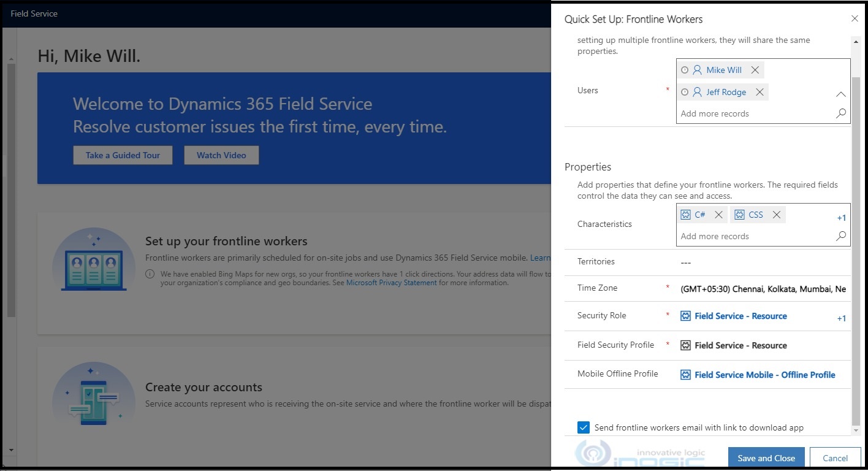
Task: Click the empty Territories field
Action: [763, 262]
